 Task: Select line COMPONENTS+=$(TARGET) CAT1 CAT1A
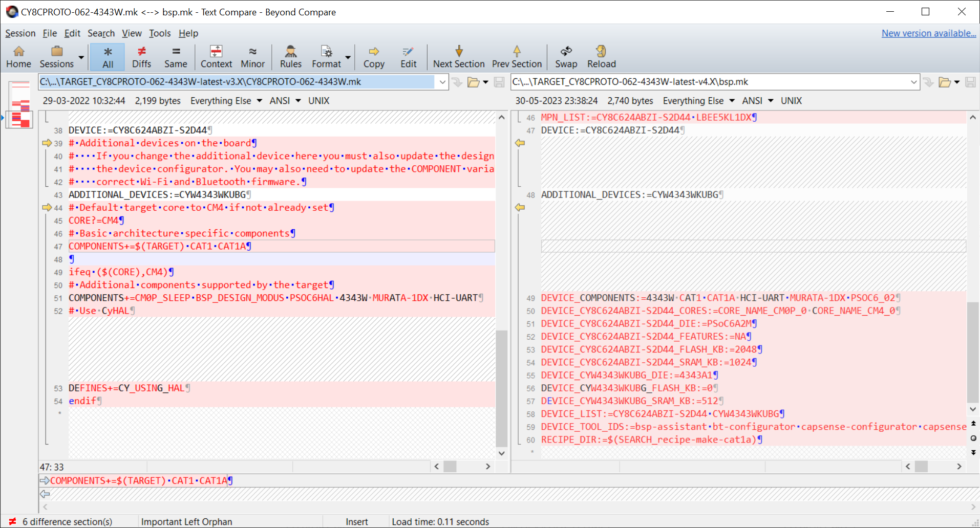pos(282,246)
